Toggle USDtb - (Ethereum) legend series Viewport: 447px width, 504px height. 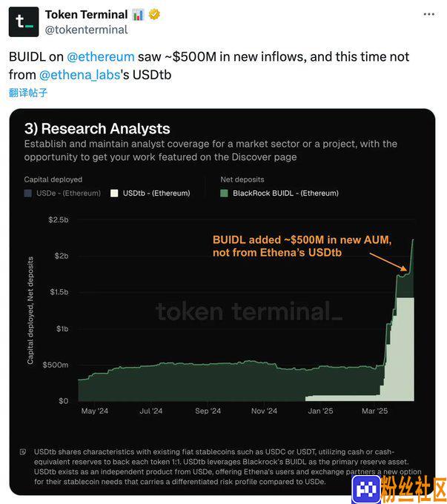click(150, 193)
